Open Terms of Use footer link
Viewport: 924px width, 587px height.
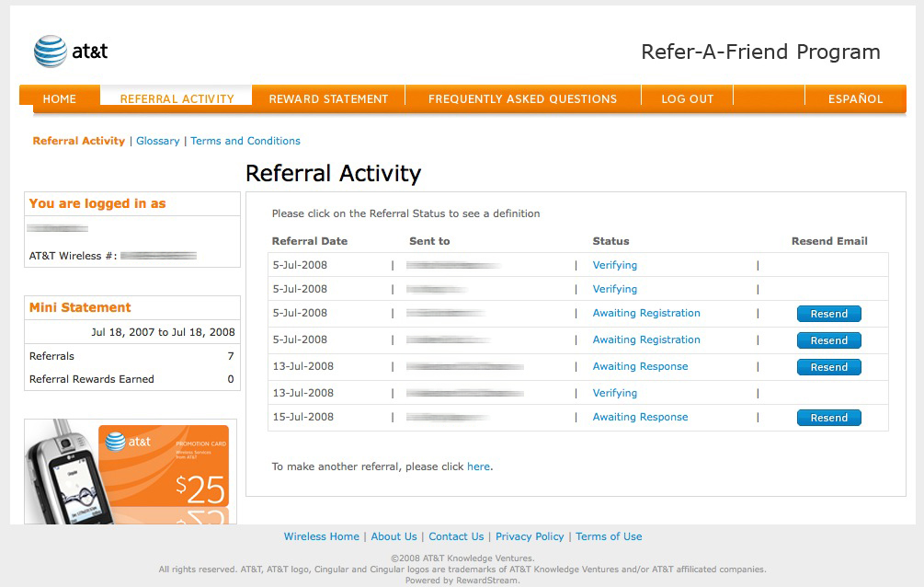(x=609, y=536)
